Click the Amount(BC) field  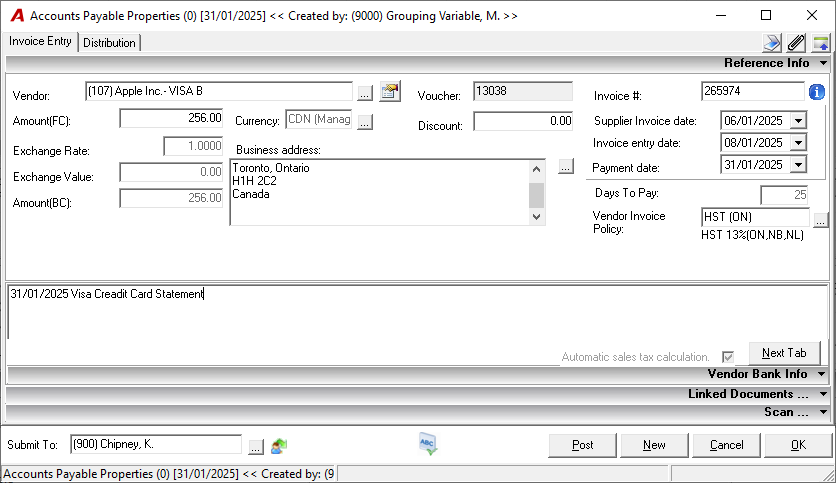pyautogui.click(x=171, y=198)
